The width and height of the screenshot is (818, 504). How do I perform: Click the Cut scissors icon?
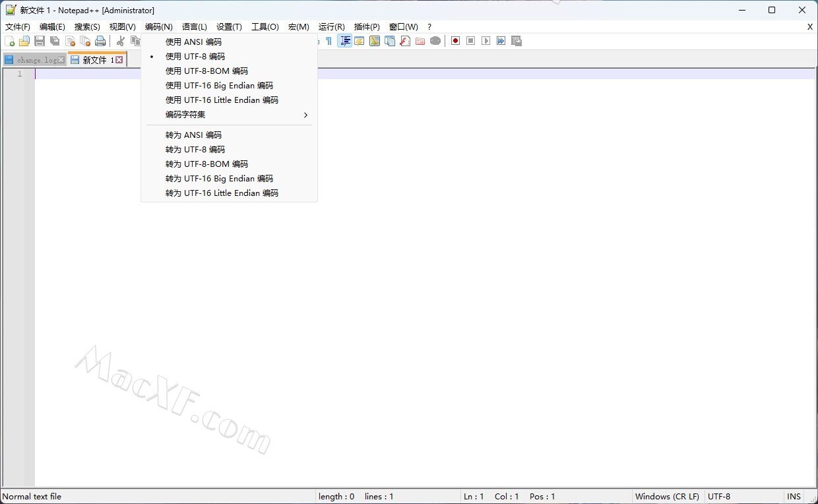click(x=121, y=41)
